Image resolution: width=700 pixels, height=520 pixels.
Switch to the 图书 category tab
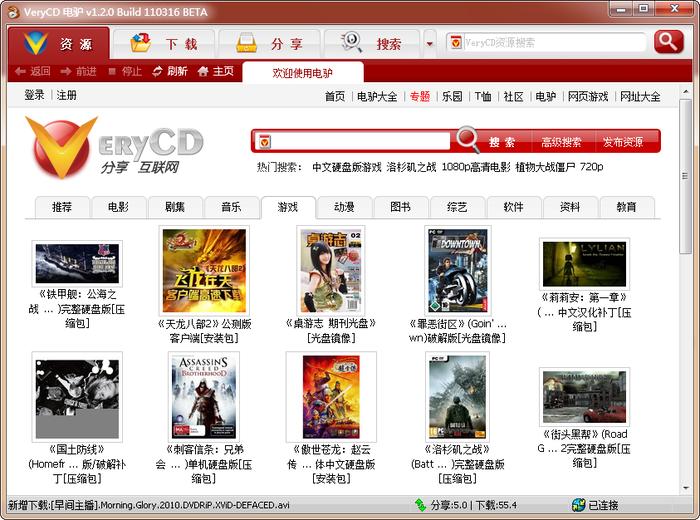(400, 207)
